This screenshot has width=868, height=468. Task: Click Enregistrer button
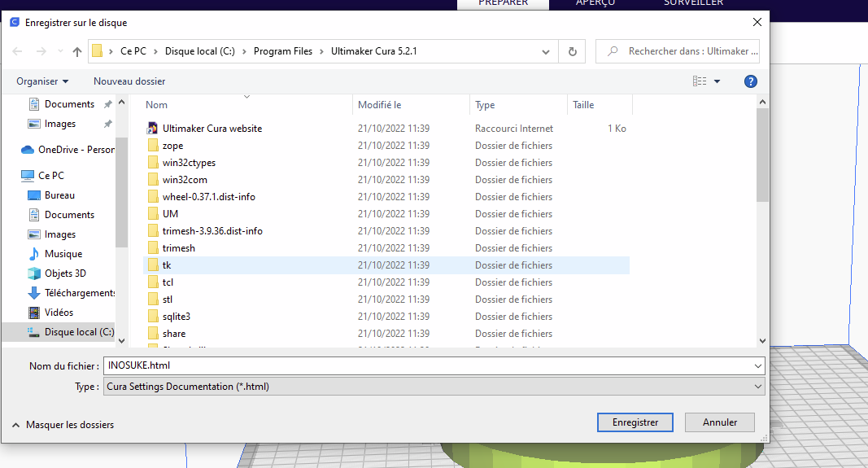tap(635, 422)
